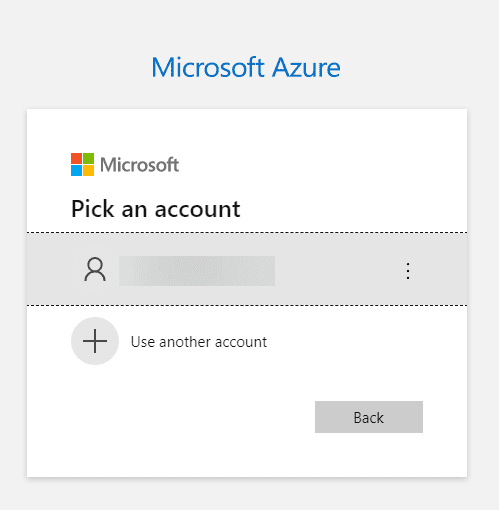Click the 'Pick an account' heading
The image size is (499, 510).
click(x=156, y=209)
